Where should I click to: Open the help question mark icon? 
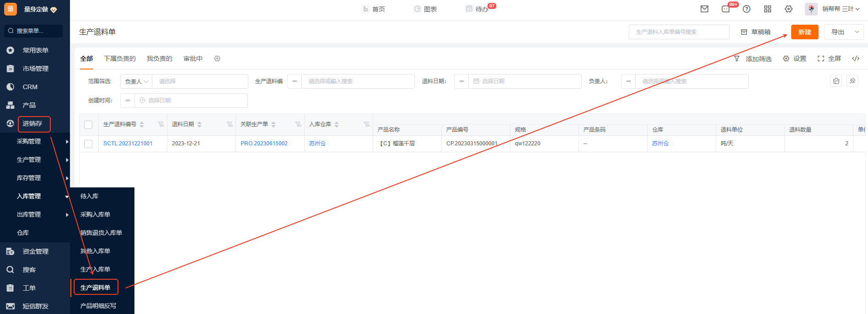pyautogui.click(x=746, y=9)
